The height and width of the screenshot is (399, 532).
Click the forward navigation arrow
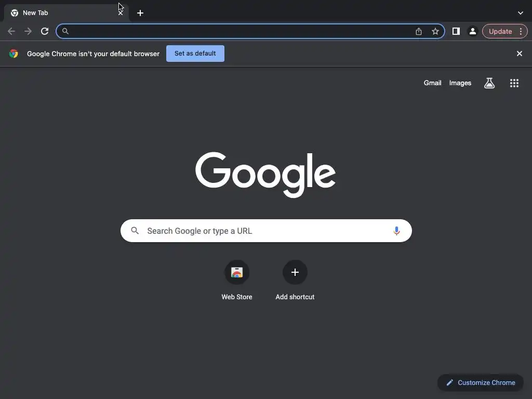pyautogui.click(x=28, y=31)
